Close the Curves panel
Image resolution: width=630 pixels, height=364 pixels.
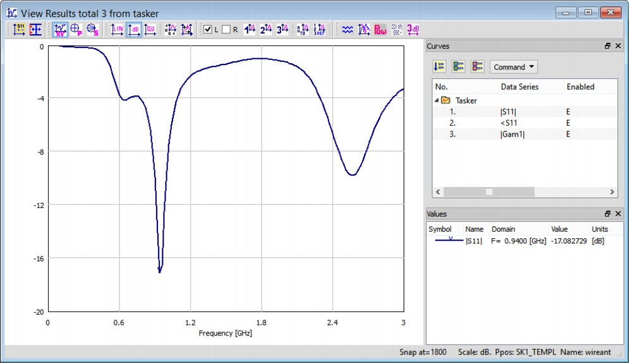[619, 46]
